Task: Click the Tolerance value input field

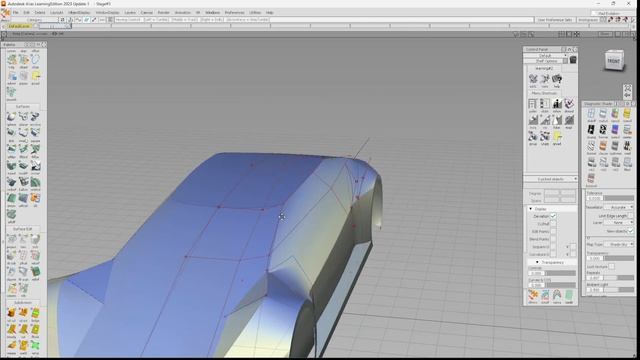Action: (x=595, y=198)
